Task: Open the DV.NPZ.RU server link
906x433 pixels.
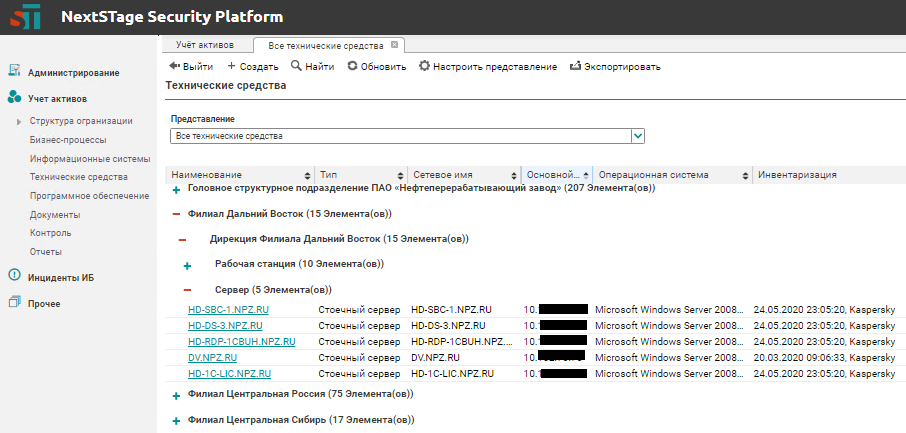Action: 212,357
